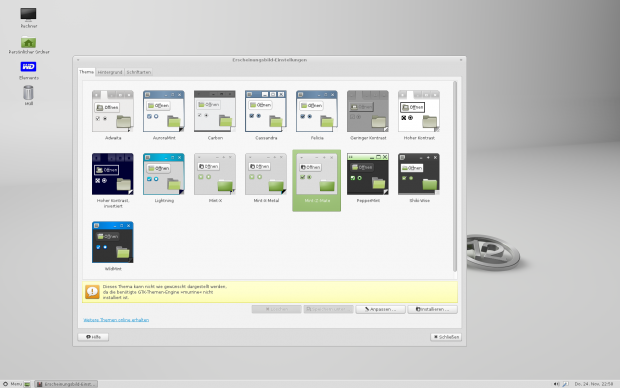Switch to the Hintergrund tab
The width and height of the screenshot is (620, 388).
coord(110,72)
